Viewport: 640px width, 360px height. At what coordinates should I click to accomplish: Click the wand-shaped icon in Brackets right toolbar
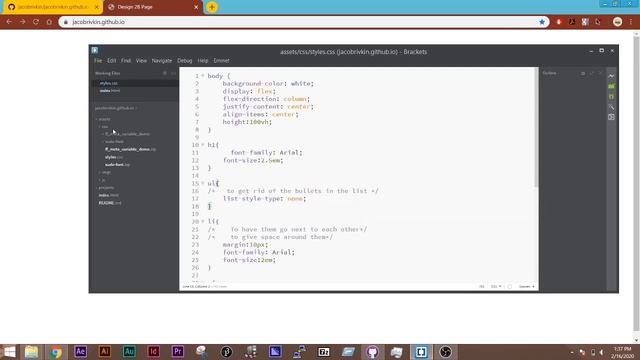point(611,107)
